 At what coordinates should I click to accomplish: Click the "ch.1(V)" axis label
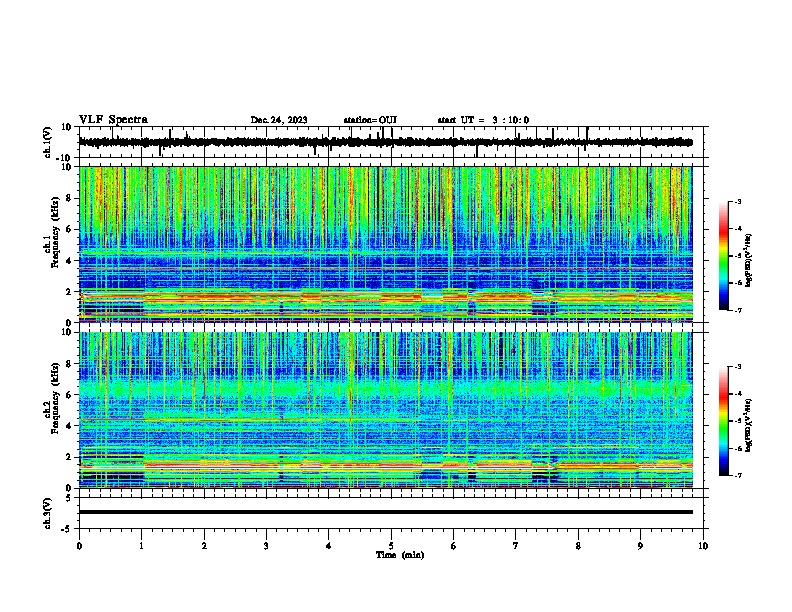tap(48, 142)
